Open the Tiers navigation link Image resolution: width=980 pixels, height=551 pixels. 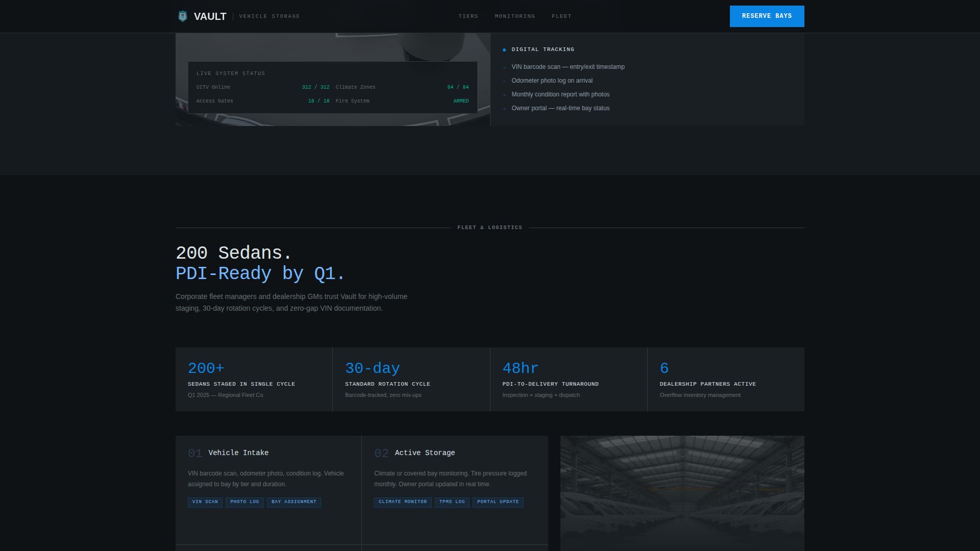[468, 16]
